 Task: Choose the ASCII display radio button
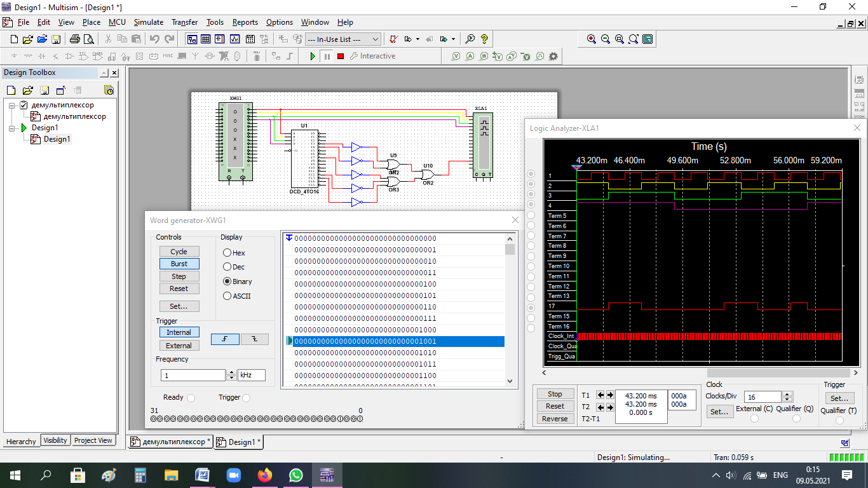(x=227, y=295)
